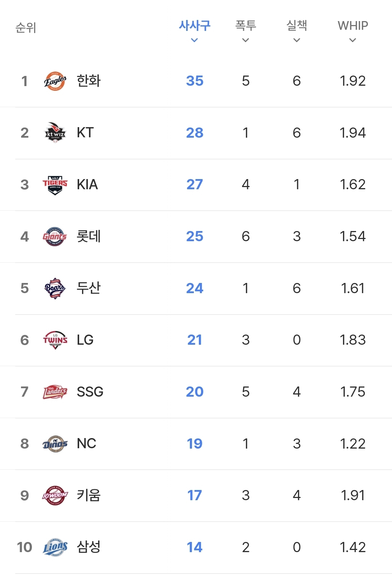Click the SSG Landers team logo
This screenshot has height=579, width=392.
(x=55, y=392)
